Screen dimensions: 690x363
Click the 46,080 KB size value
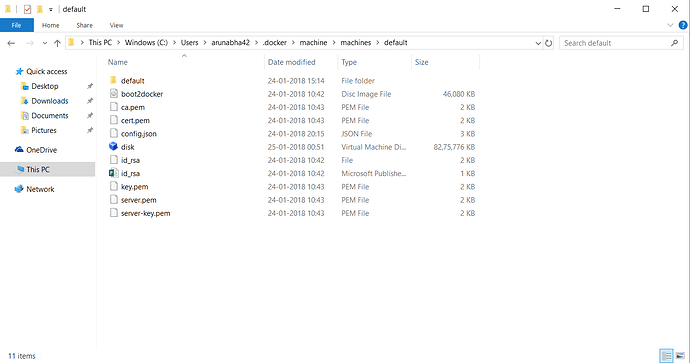[x=459, y=94]
